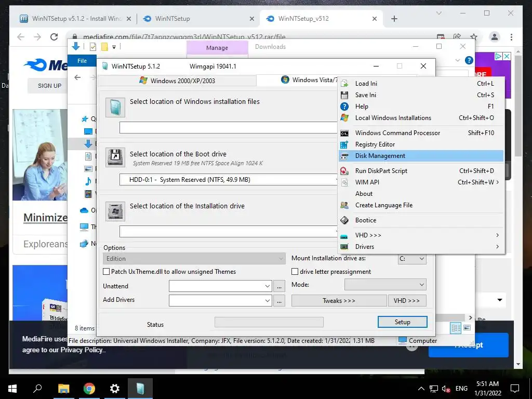Switch to Windows 2000/XP/2003 tab
This screenshot has width=532, height=399.
pos(177,81)
